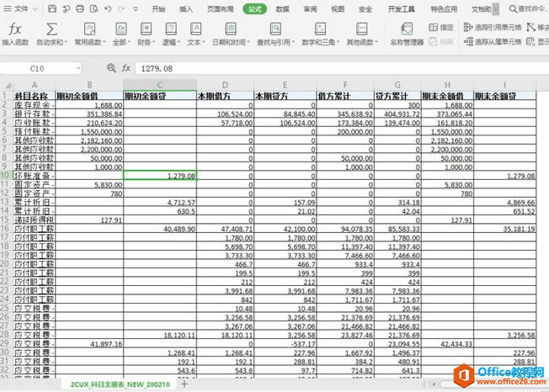Click the zoom magnifier beside formula bar
The image size is (549, 392).
point(111,68)
